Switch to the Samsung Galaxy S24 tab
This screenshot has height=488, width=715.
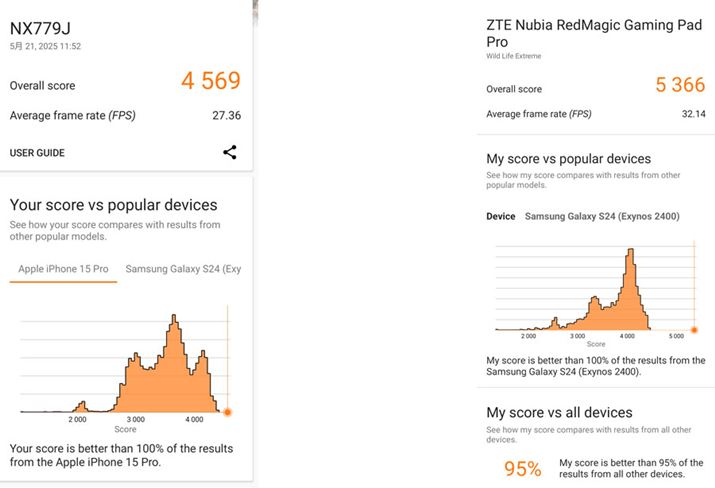182,269
